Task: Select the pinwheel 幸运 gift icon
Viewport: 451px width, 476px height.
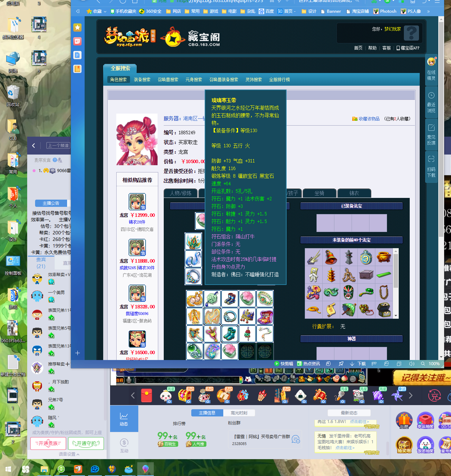Action: click(x=397, y=395)
